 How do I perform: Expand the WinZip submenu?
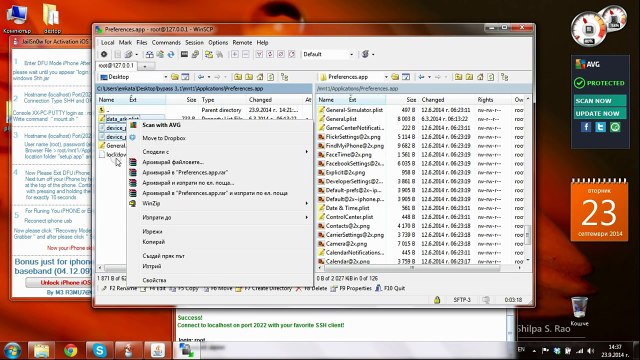(x=219, y=203)
